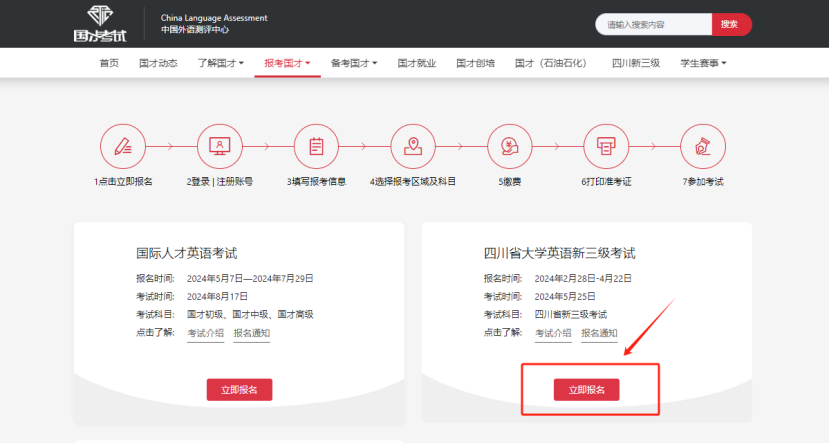Image resolution: width=830 pixels, height=443 pixels.
Task: Click the step 2 monitor login icon
Action: coord(220,147)
